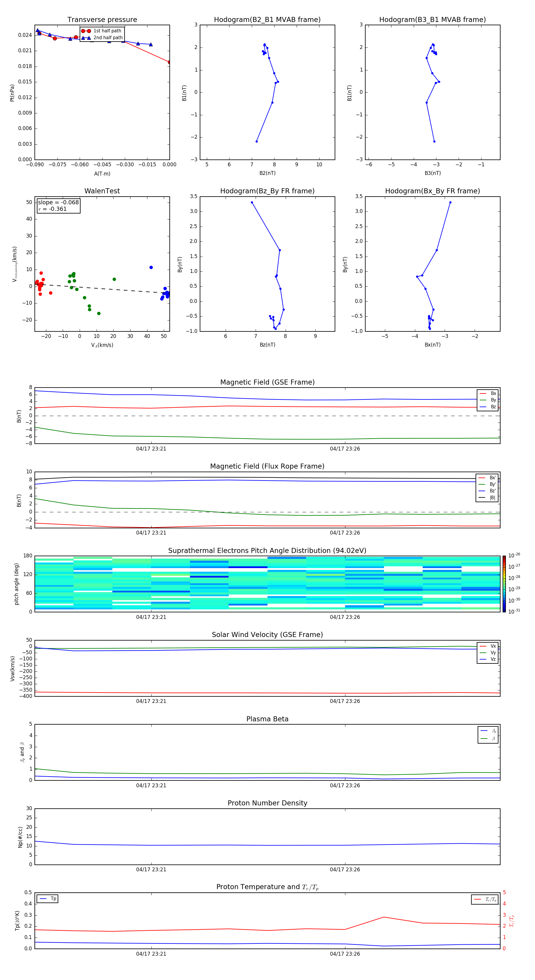Click the "Hodogram(Bz_By FR frame)" title
Viewport: 535px width, 980px height.
267,191
